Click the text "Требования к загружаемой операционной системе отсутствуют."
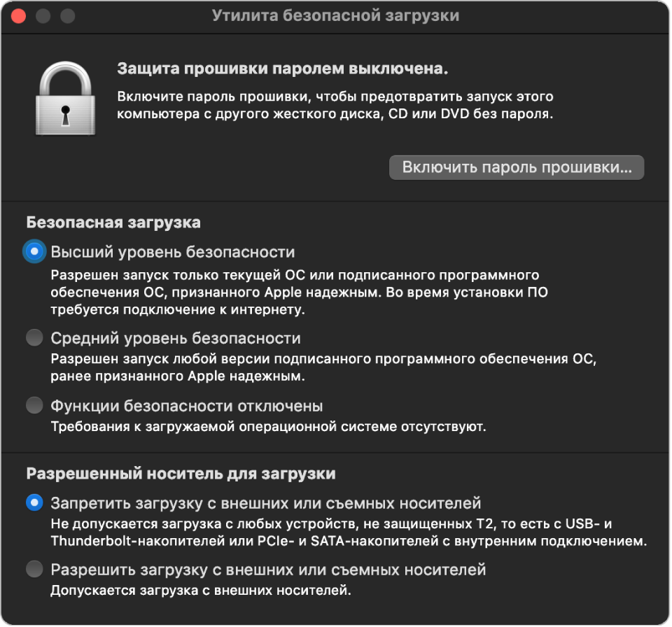672x627 pixels. [x=268, y=426]
